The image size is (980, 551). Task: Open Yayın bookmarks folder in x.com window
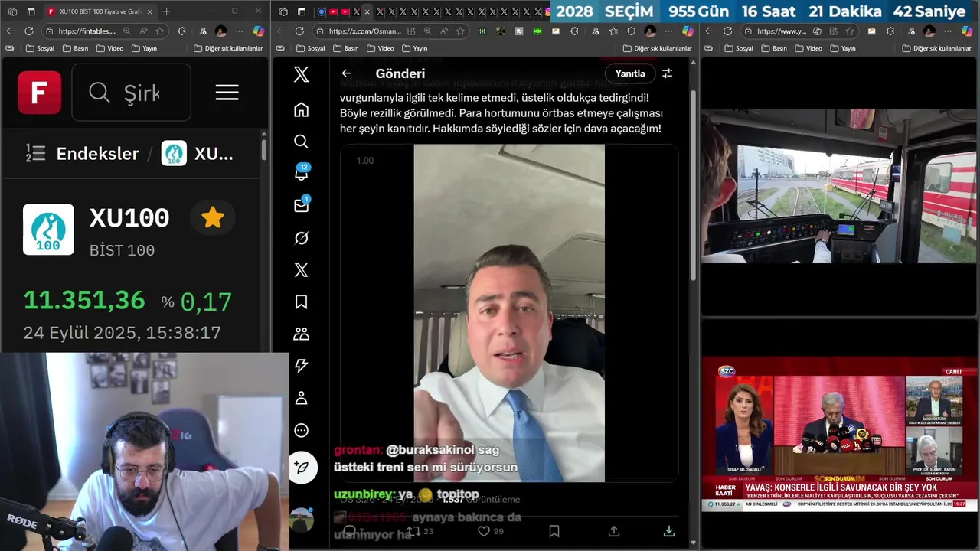coord(414,48)
